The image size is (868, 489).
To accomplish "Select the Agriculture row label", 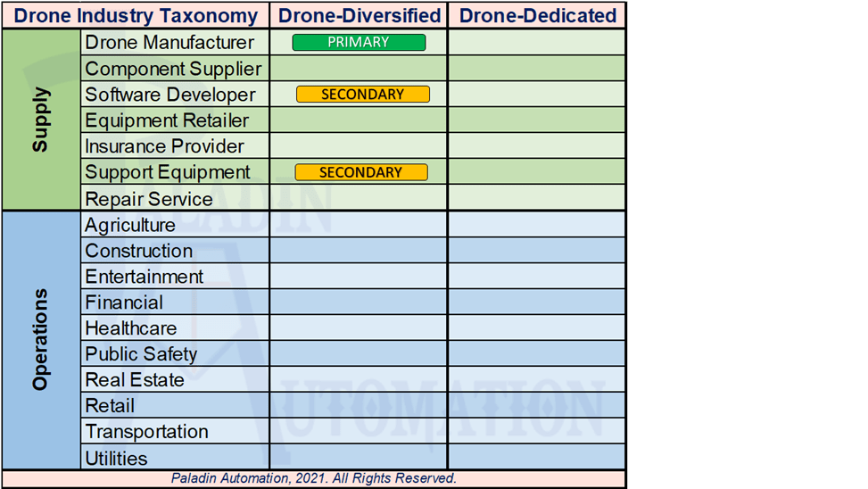I will tap(130, 225).
